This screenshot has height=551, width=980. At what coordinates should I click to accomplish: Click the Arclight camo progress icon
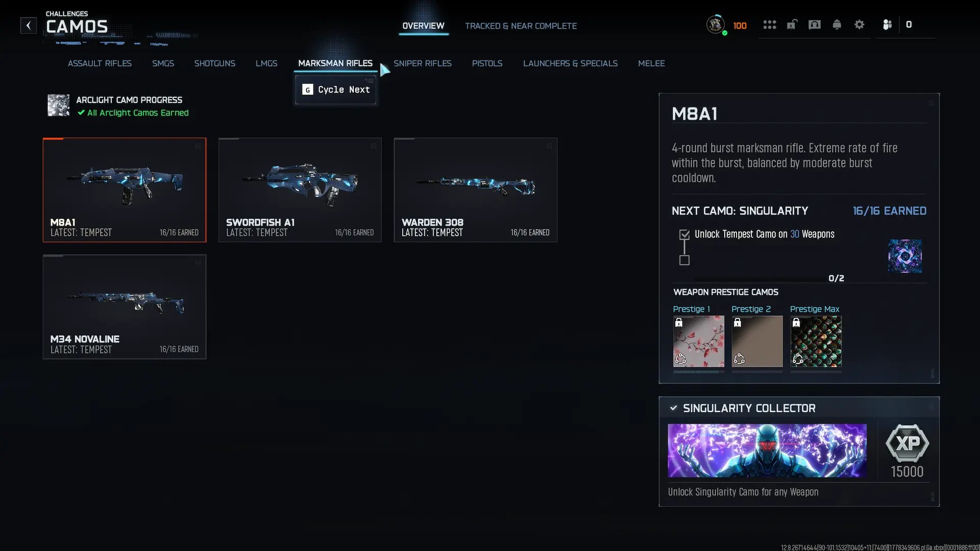pos(58,106)
